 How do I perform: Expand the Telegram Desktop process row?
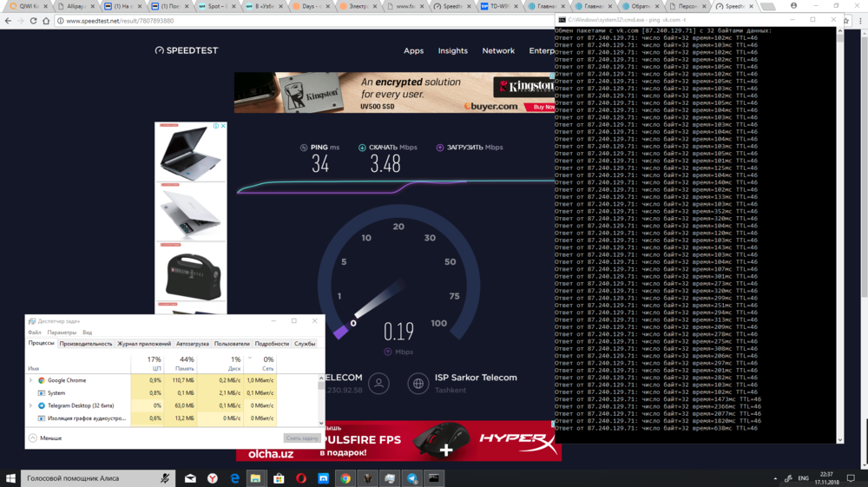click(30, 405)
